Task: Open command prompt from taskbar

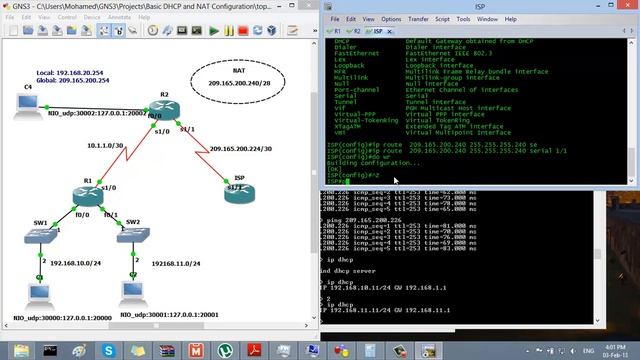Action: point(50,351)
